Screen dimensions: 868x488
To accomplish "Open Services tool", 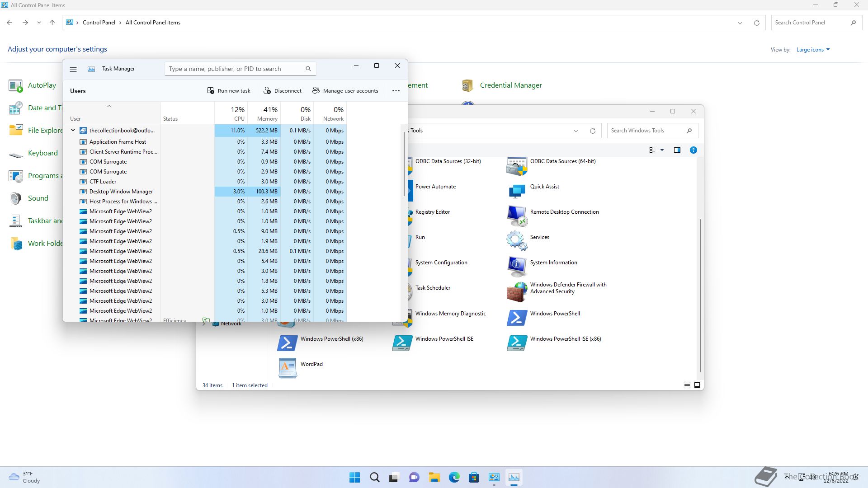I will point(528,241).
